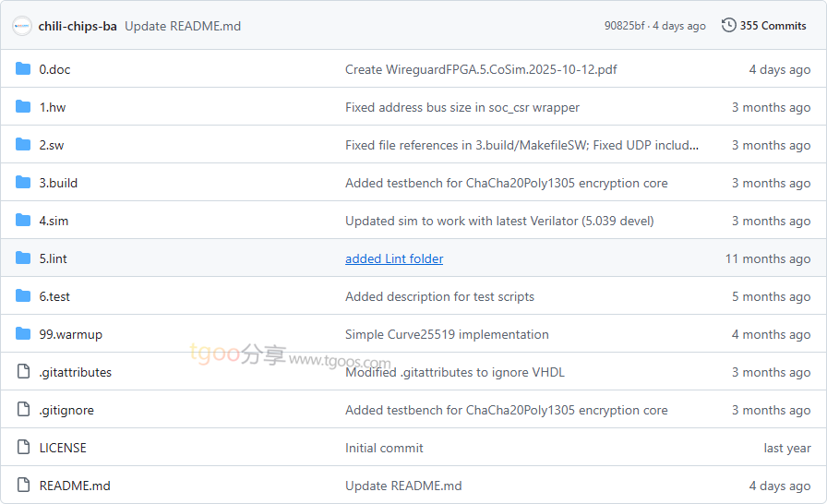827x504 pixels.
Task: Open the chili-chips-ba author profile
Action: tap(78, 26)
